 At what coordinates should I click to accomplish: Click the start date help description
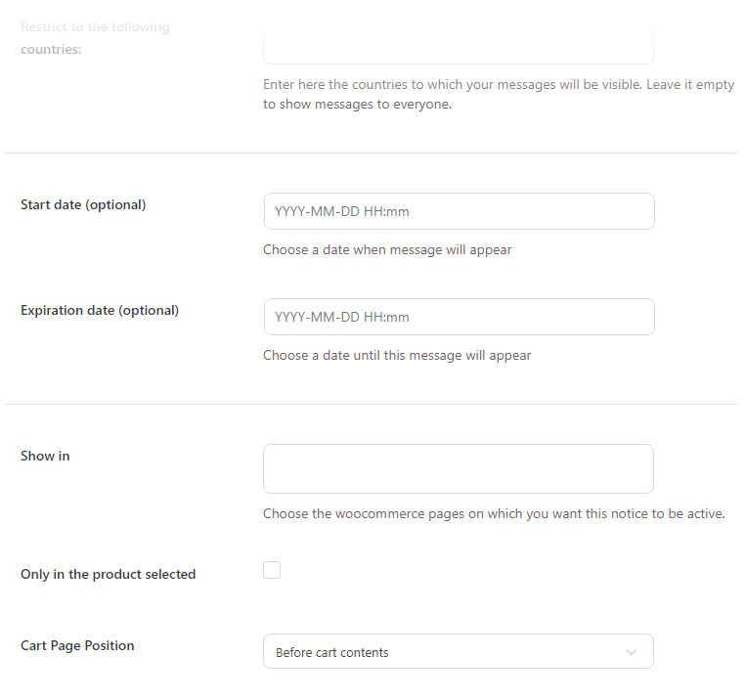(387, 250)
